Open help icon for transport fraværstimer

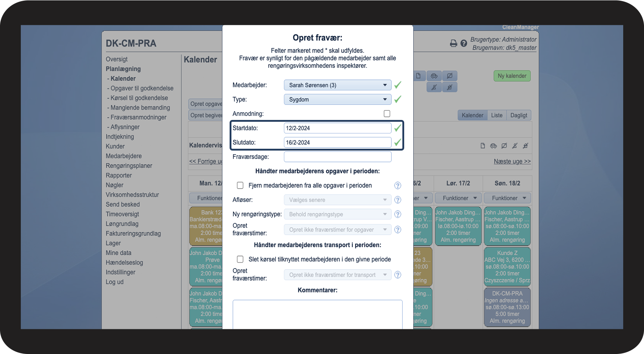pyautogui.click(x=398, y=275)
